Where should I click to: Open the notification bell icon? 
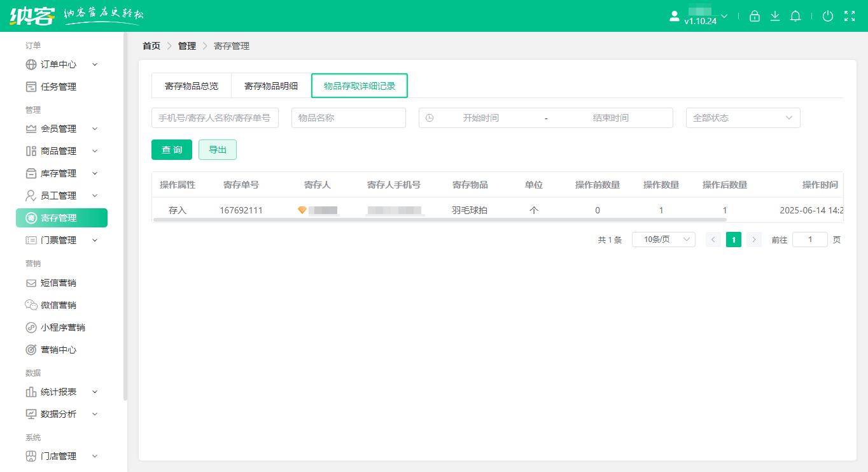tap(795, 16)
